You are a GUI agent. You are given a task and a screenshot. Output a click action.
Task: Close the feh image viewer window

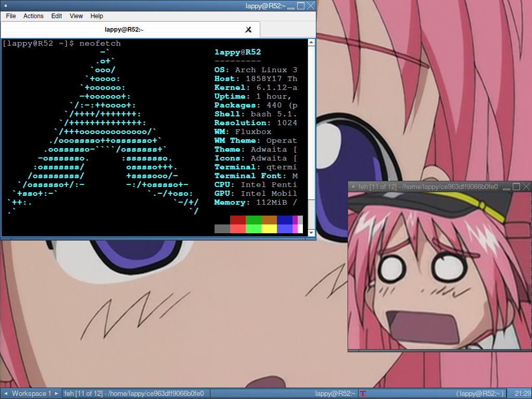point(526,187)
